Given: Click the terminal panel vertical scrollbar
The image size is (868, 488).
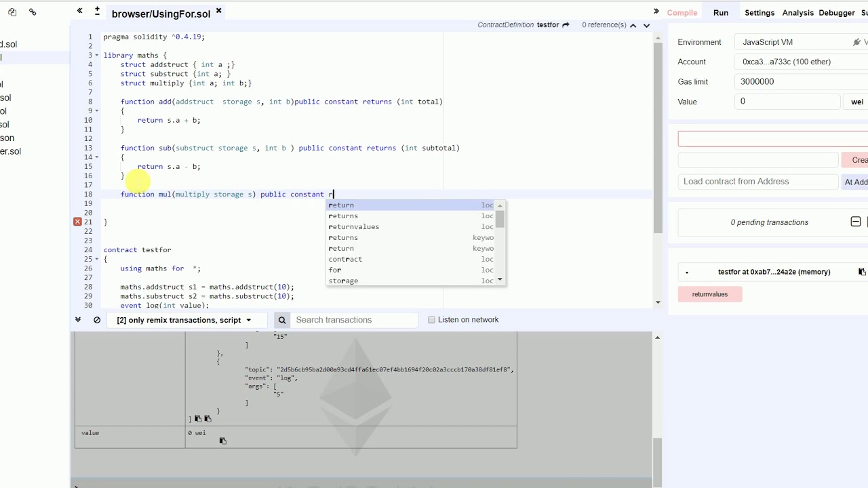Looking at the screenshot, I should pyautogui.click(x=656, y=461).
